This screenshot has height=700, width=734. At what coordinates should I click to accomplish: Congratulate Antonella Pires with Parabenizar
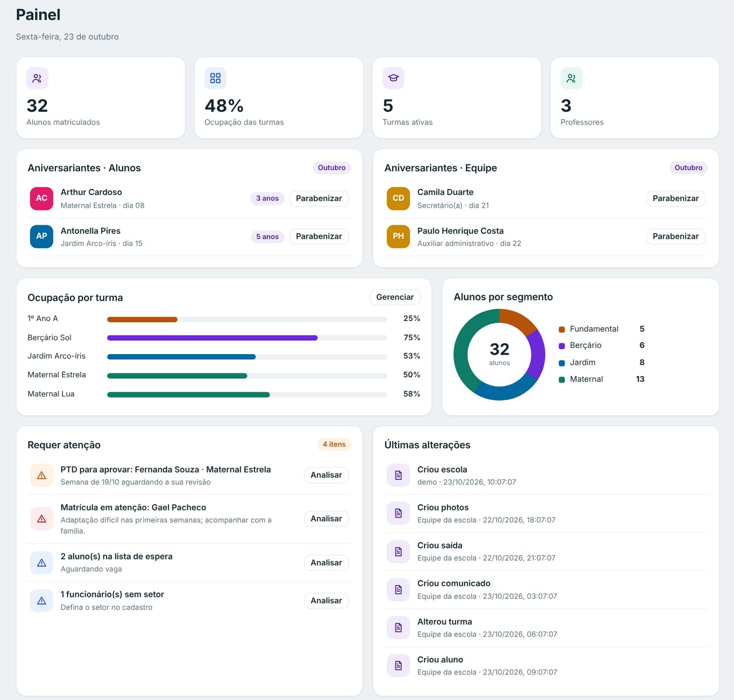tap(319, 236)
